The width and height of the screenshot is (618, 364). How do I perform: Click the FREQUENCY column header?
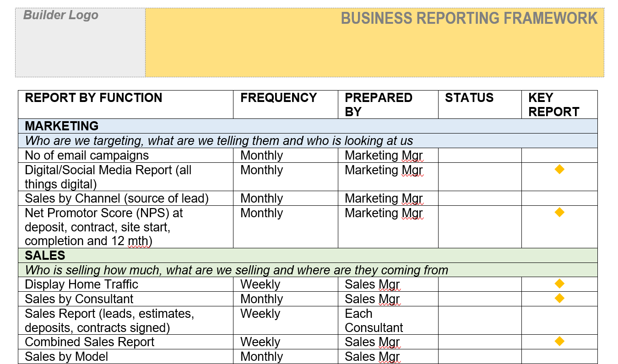pyautogui.click(x=278, y=98)
